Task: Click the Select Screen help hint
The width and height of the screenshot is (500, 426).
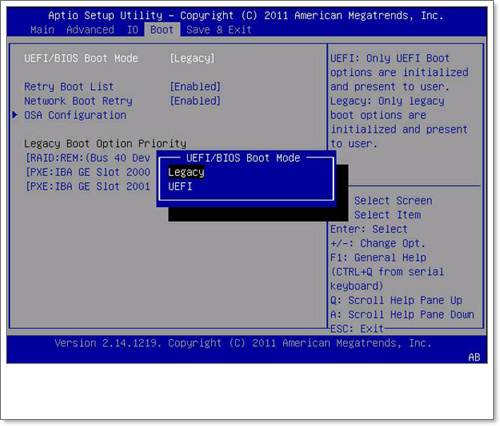Action: click(x=393, y=201)
